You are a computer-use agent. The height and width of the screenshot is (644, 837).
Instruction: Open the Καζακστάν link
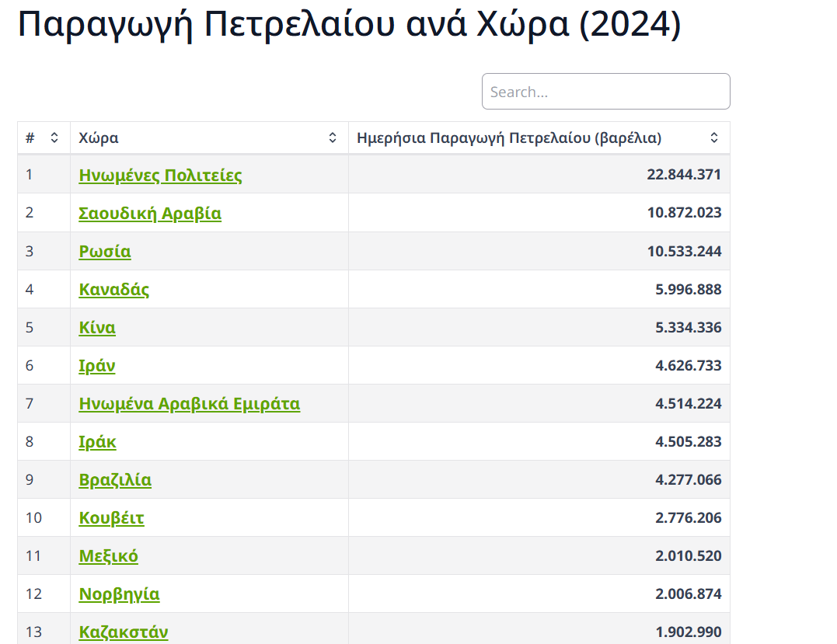[124, 632]
